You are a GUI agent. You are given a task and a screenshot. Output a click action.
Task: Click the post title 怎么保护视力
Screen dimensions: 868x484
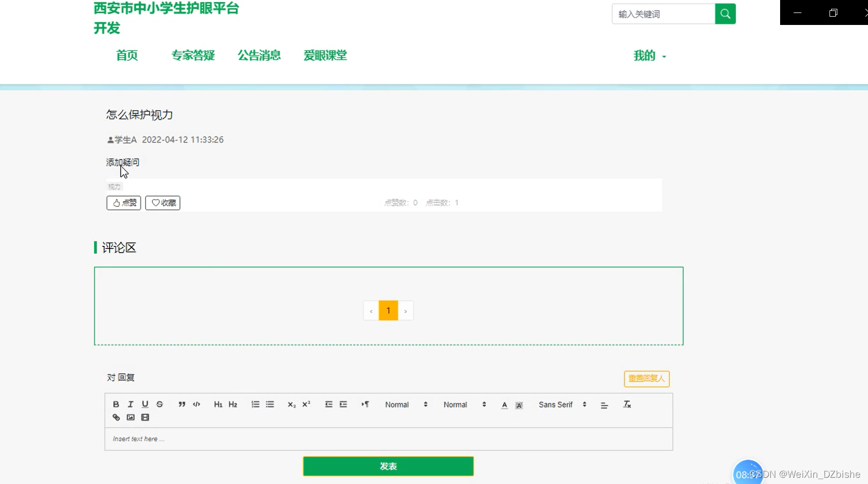click(x=139, y=115)
